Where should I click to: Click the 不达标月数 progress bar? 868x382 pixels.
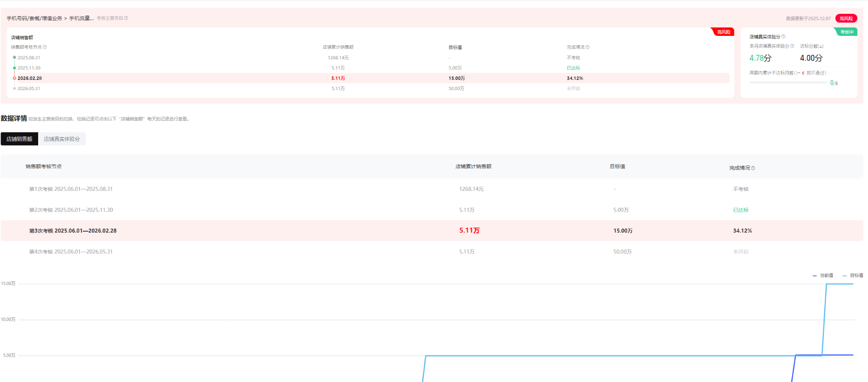tap(788, 83)
